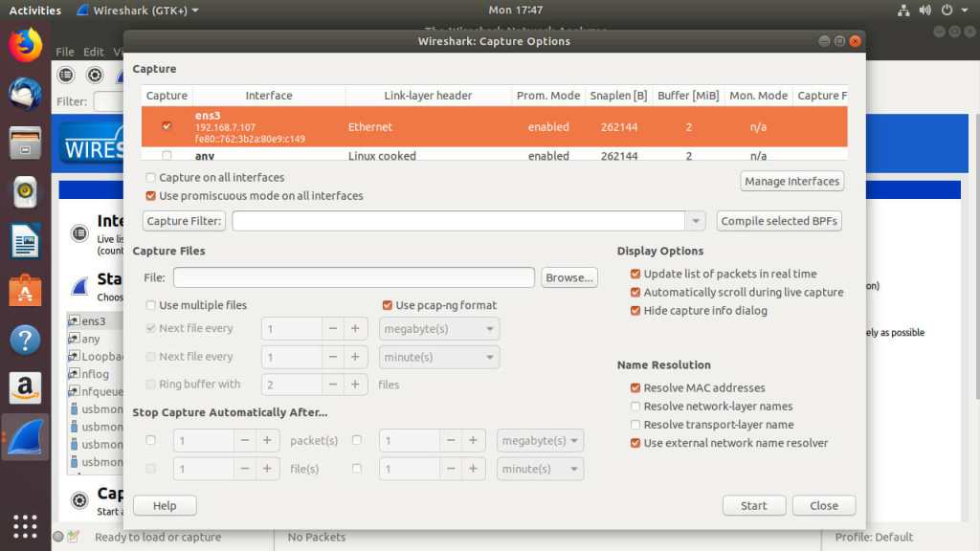Launch Thunderbird mail from the dock

25,94
